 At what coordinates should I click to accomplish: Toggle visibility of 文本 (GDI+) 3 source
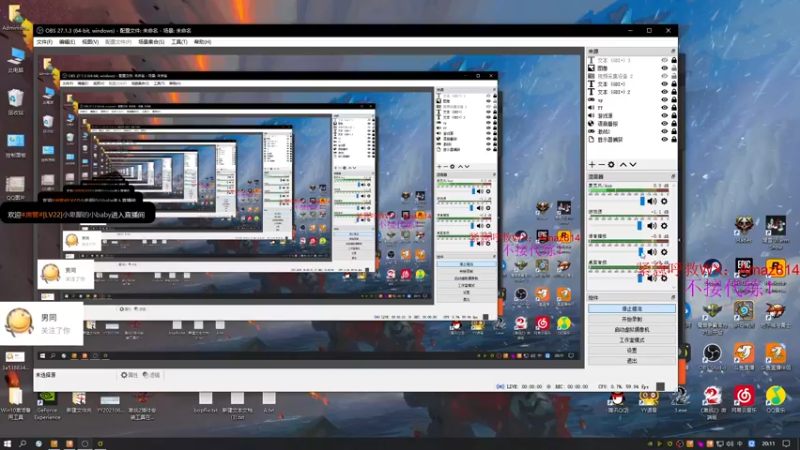(x=664, y=60)
